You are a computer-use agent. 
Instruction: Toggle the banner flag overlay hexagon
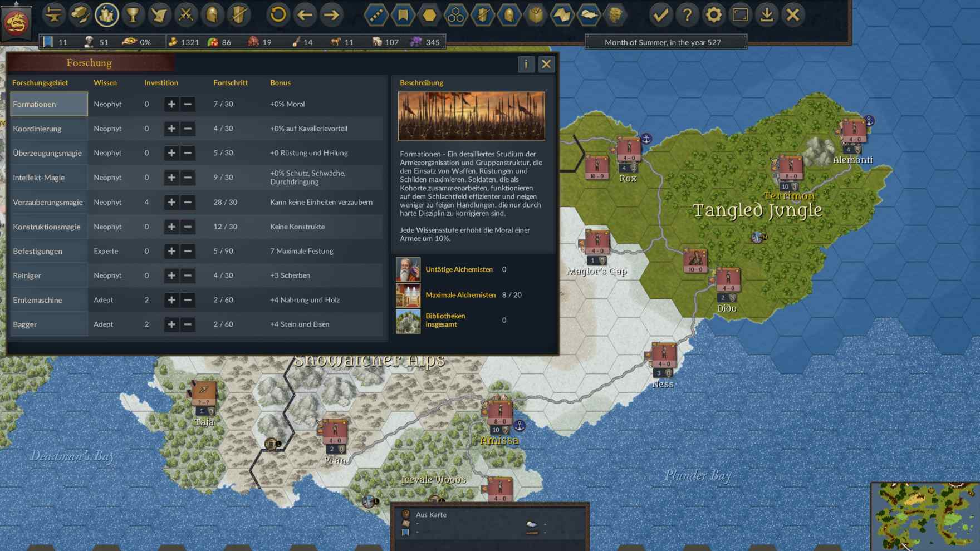(x=403, y=15)
